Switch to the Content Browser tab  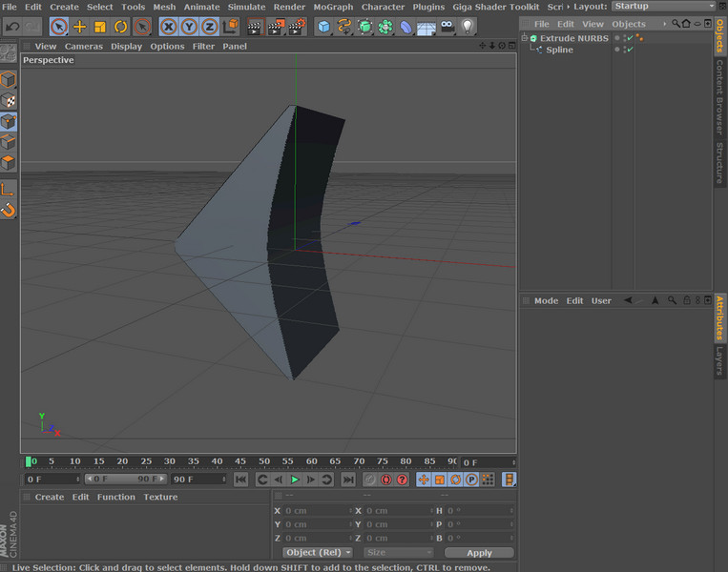(x=720, y=95)
